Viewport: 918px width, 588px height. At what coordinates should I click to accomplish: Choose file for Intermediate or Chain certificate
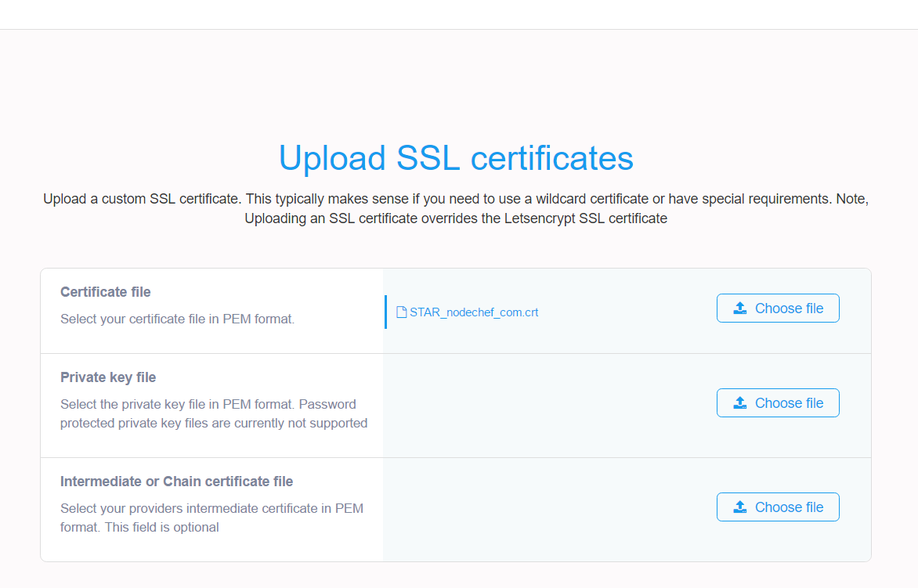point(778,507)
